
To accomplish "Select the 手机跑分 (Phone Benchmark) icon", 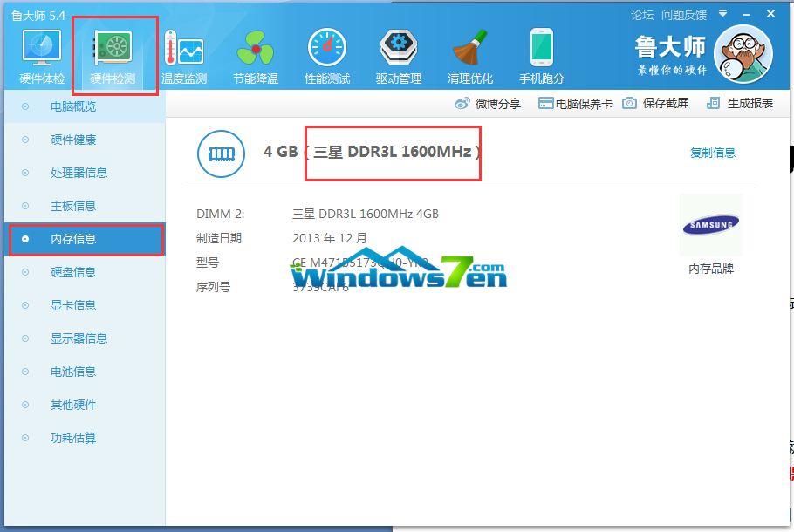I will pyautogui.click(x=541, y=52).
